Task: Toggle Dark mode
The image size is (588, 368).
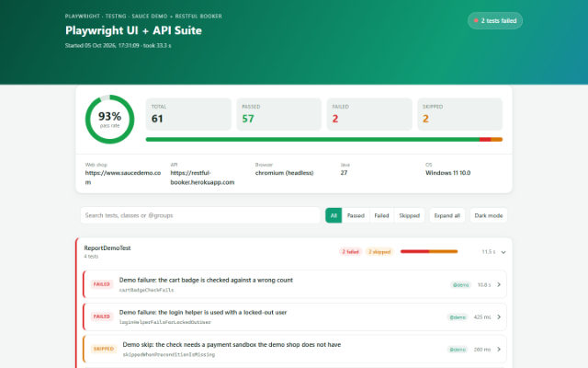Action: [488, 215]
